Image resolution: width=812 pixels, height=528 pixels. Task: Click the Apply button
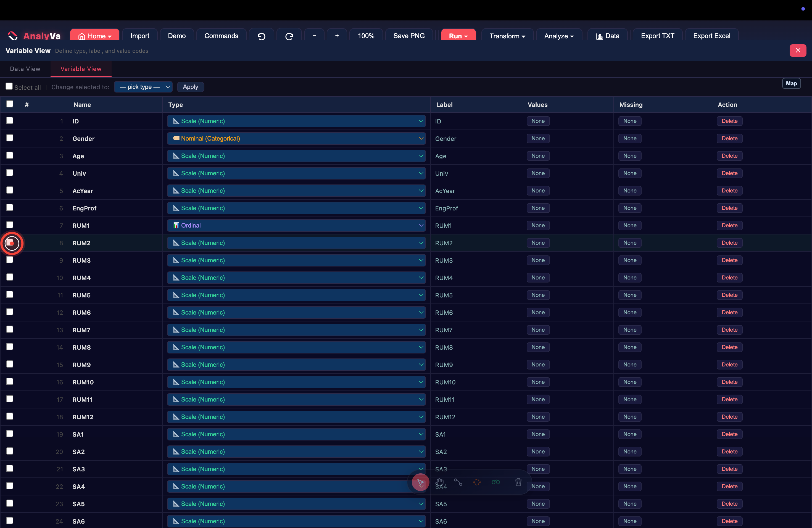[190, 87]
